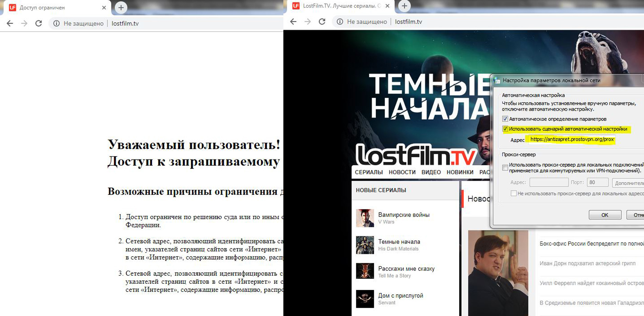
Task: Open the ВИДЕО menu on LostFilm
Action: pyautogui.click(x=431, y=172)
